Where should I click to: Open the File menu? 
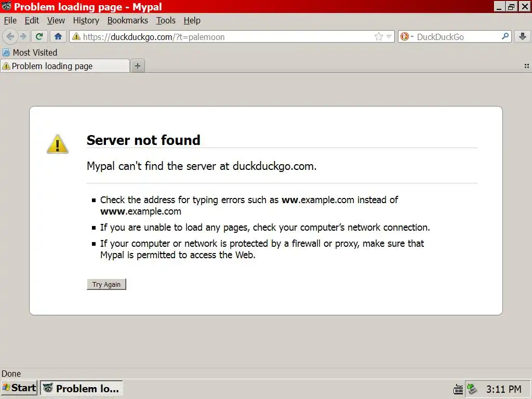click(x=10, y=20)
